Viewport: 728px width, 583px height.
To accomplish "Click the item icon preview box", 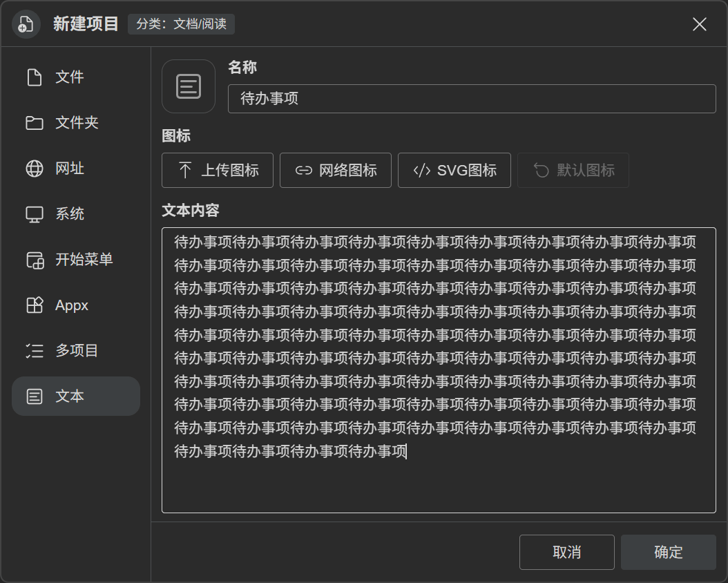I will pyautogui.click(x=189, y=86).
